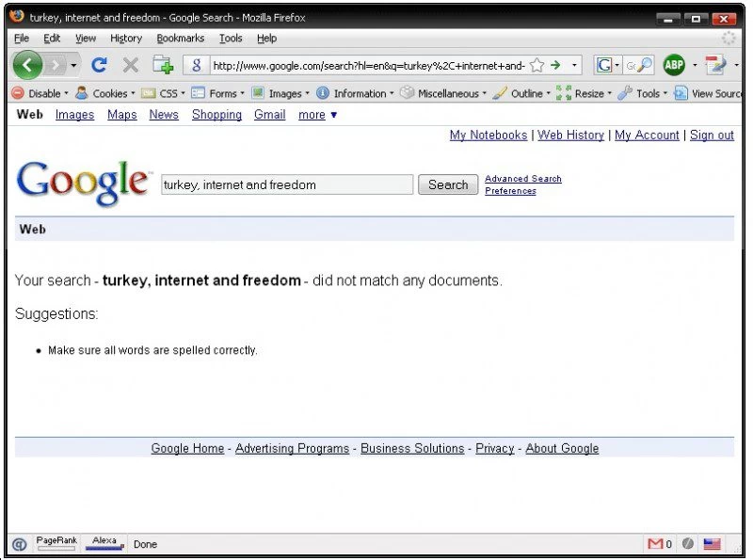
Task: Open the Preferences link
Action: [510, 191]
